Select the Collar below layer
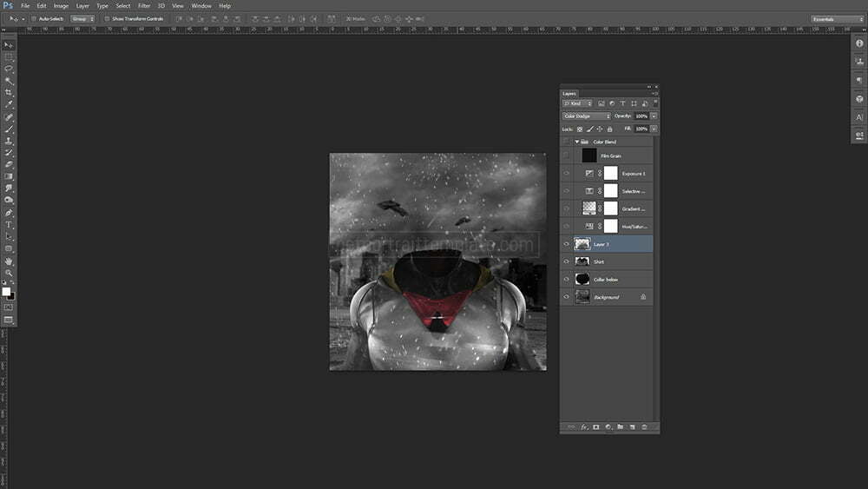Image resolution: width=868 pixels, height=489 pixels. (x=608, y=280)
